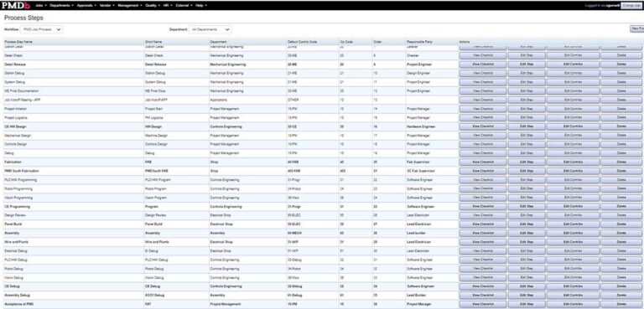View Checklist for System Debug
The image size is (644, 309).
[483, 82]
